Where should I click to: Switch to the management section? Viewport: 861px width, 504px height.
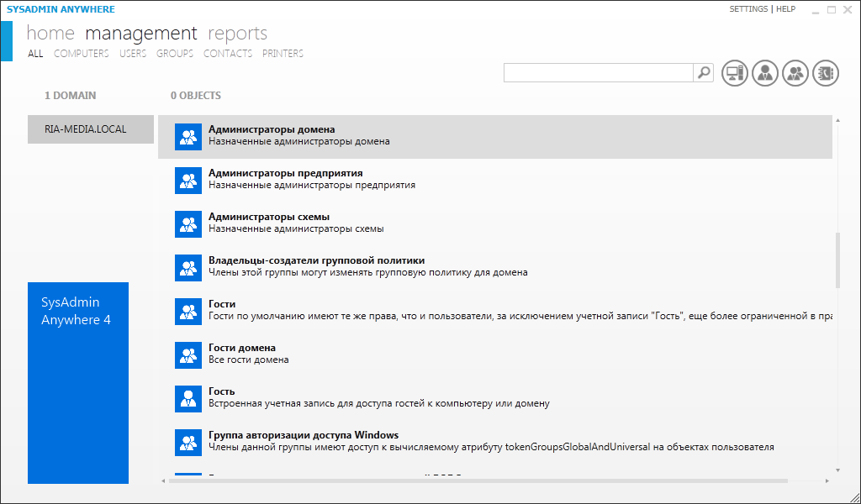141,34
